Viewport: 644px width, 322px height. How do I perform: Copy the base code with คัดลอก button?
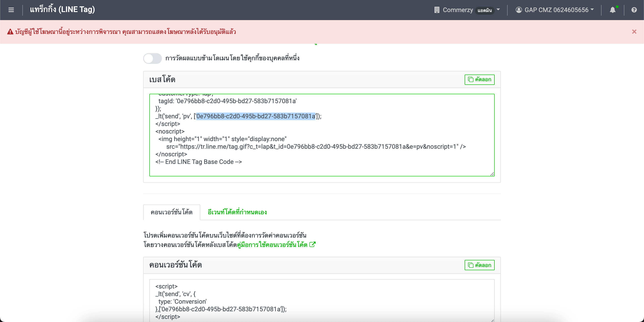coord(479,80)
